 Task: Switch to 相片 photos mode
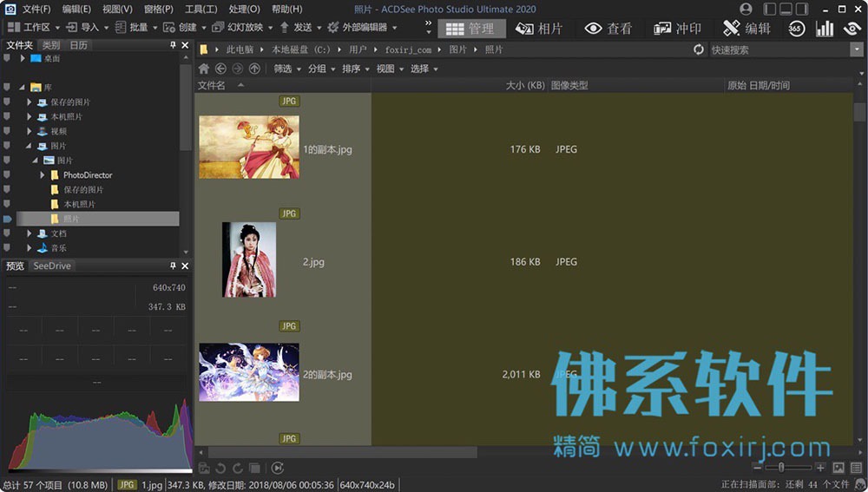(x=539, y=29)
